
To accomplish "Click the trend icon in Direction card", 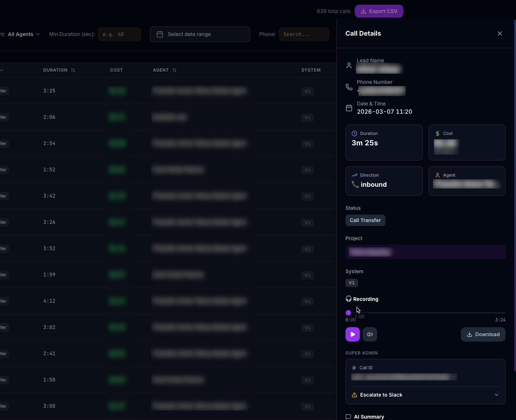I will [354, 175].
